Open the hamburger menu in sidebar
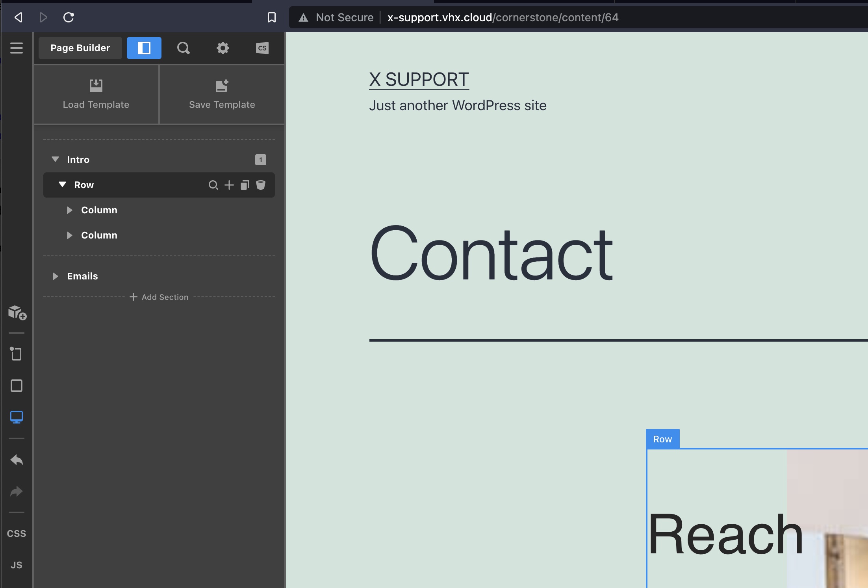Viewport: 868px width, 588px height. pyautogui.click(x=16, y=48)
